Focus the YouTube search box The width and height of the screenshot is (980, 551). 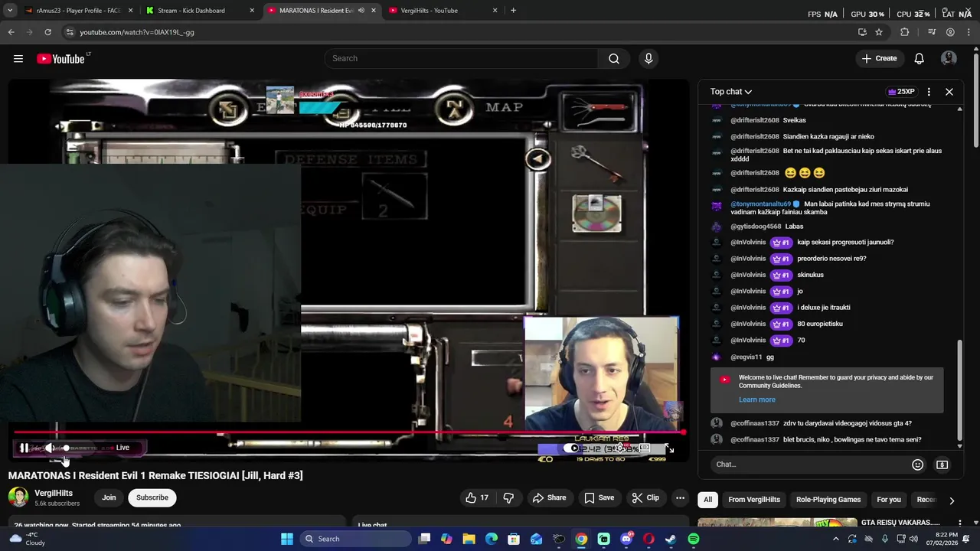pos(460,59)
